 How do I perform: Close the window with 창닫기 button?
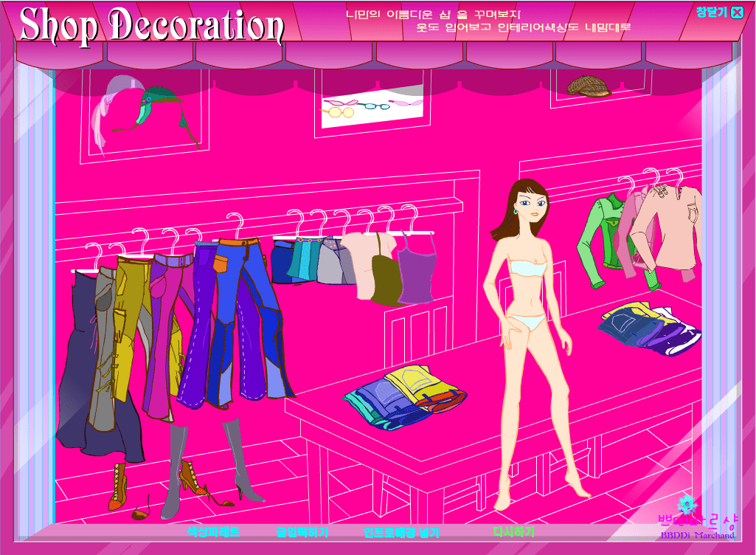[x=720, y=12]
